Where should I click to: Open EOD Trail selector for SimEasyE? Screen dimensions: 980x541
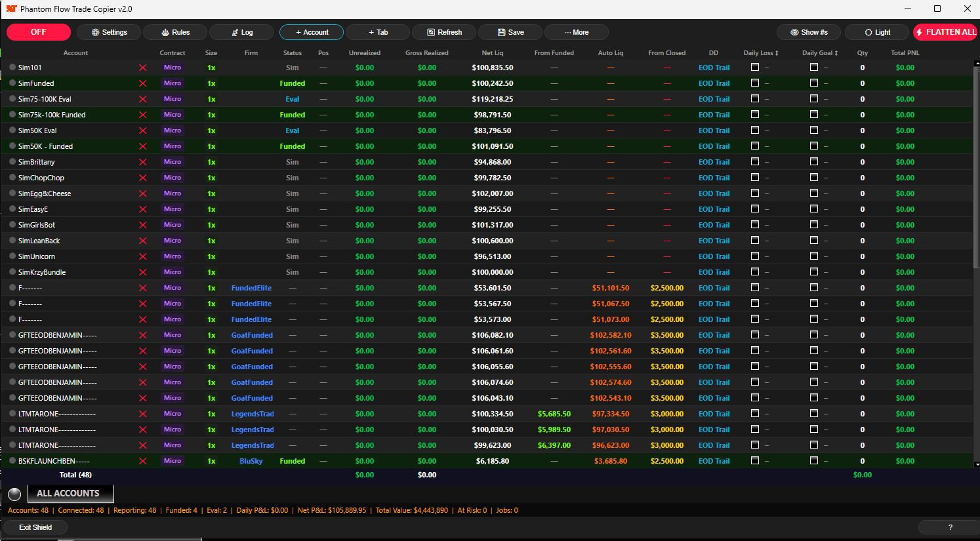(x=714, y=209)
